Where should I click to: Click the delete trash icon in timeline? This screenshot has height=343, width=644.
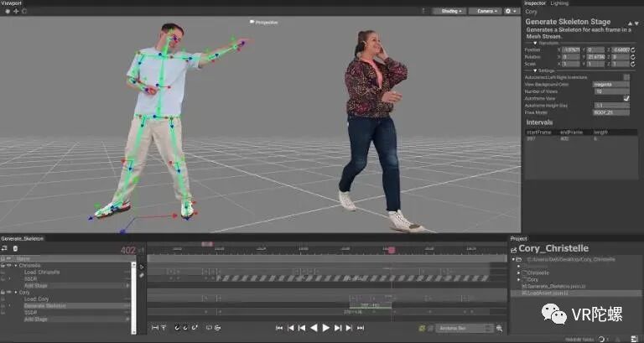[15, 248]
